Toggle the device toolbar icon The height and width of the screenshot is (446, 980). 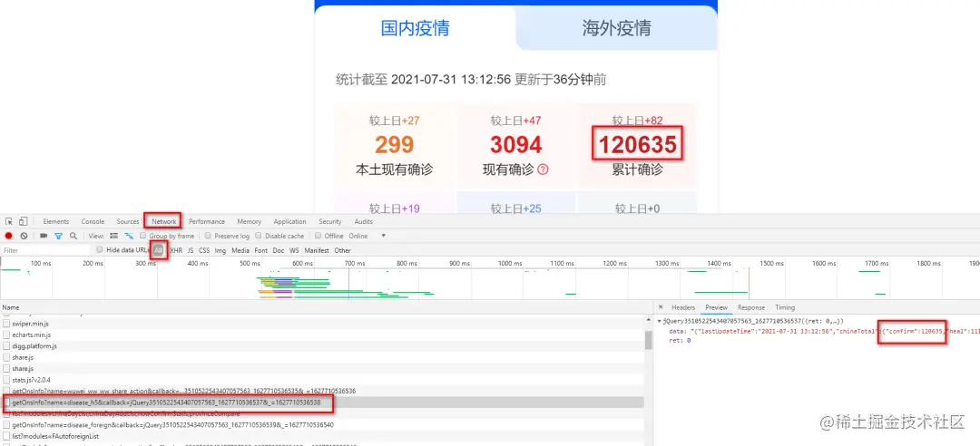23,221
